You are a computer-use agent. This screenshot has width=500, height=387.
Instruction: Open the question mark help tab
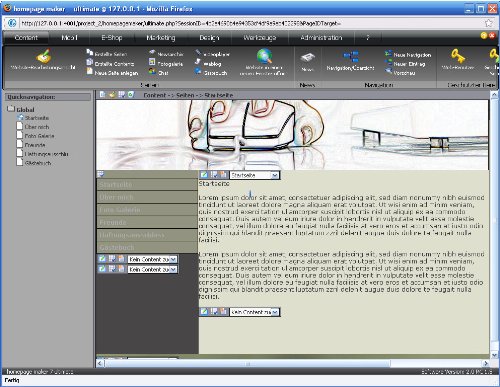pos(368,38)
